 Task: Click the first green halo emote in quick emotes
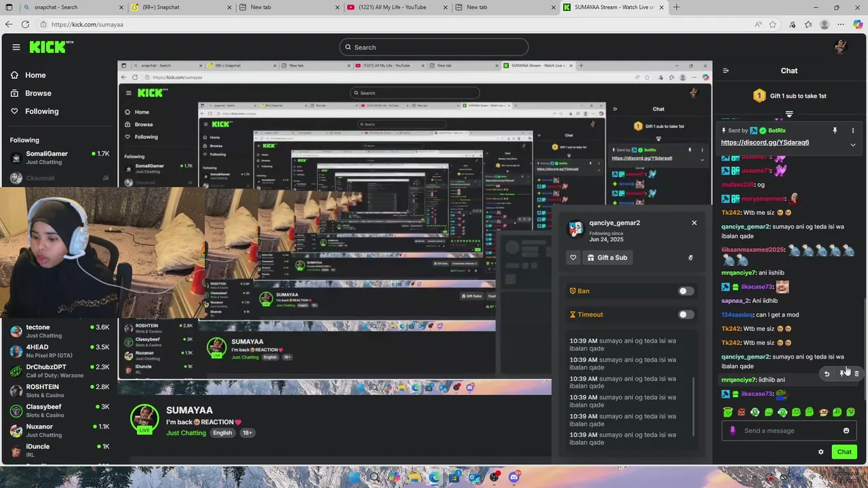(x=728, y=412)
